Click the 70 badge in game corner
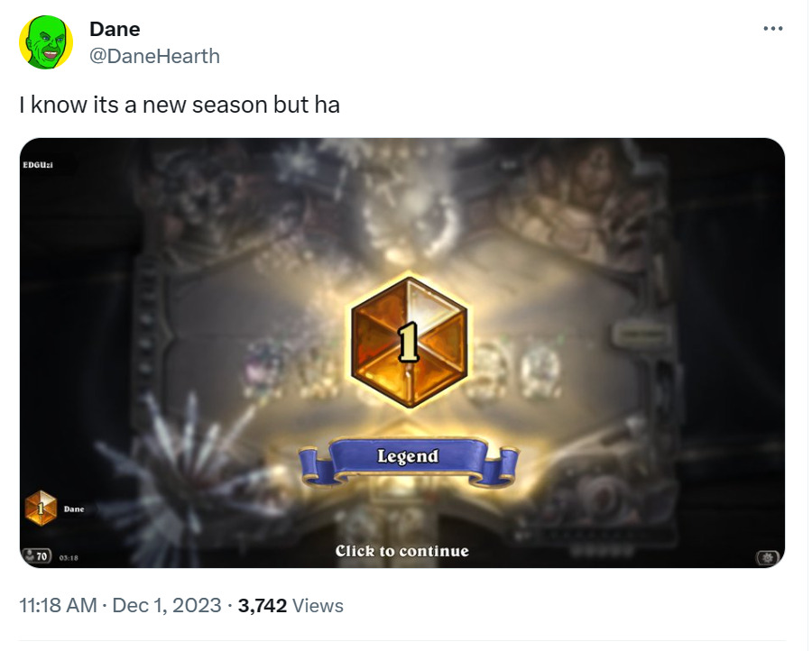This screenshot has height=651, width=812. coord(37,556)
